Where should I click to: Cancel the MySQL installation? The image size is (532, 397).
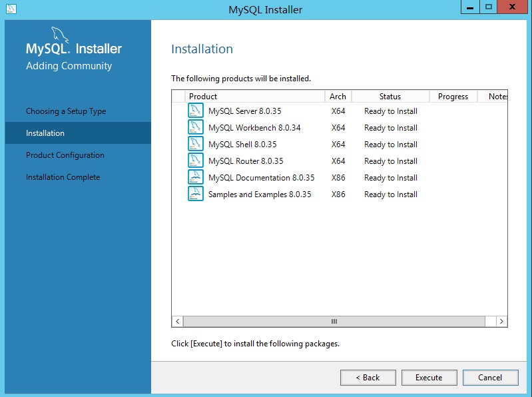(x=490, y=378)
